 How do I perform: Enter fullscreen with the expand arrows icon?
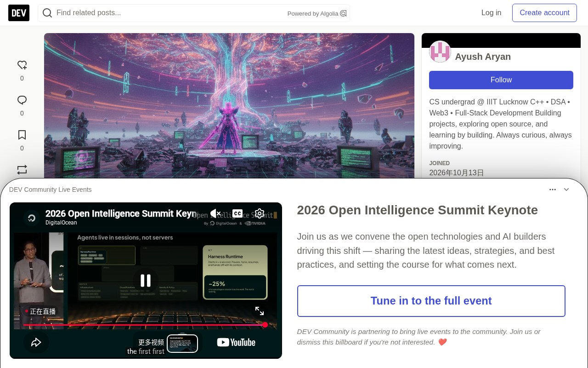pyautogui.click(x=260, y=311)
